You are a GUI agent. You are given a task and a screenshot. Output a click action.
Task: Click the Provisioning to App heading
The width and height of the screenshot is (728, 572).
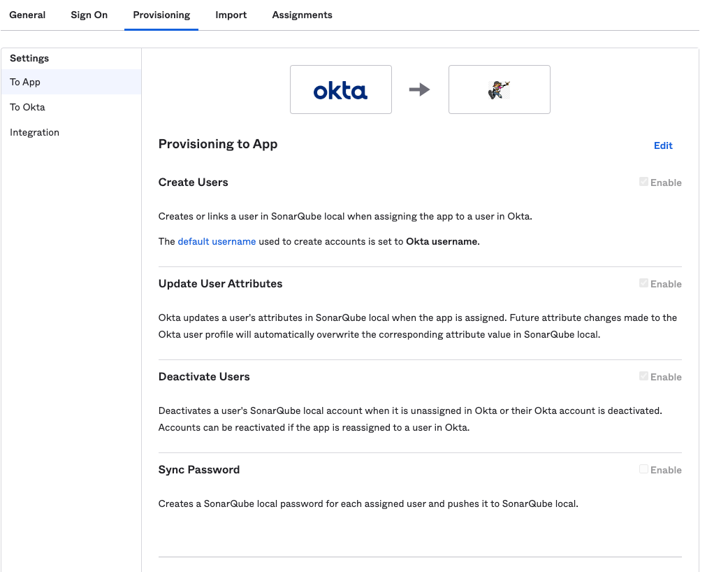tap(217, 143)
